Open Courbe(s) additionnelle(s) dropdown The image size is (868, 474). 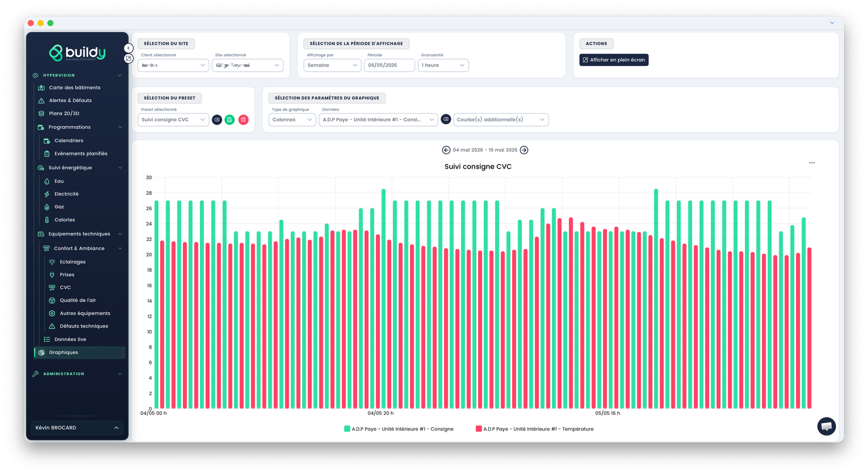tap(501, 120)
